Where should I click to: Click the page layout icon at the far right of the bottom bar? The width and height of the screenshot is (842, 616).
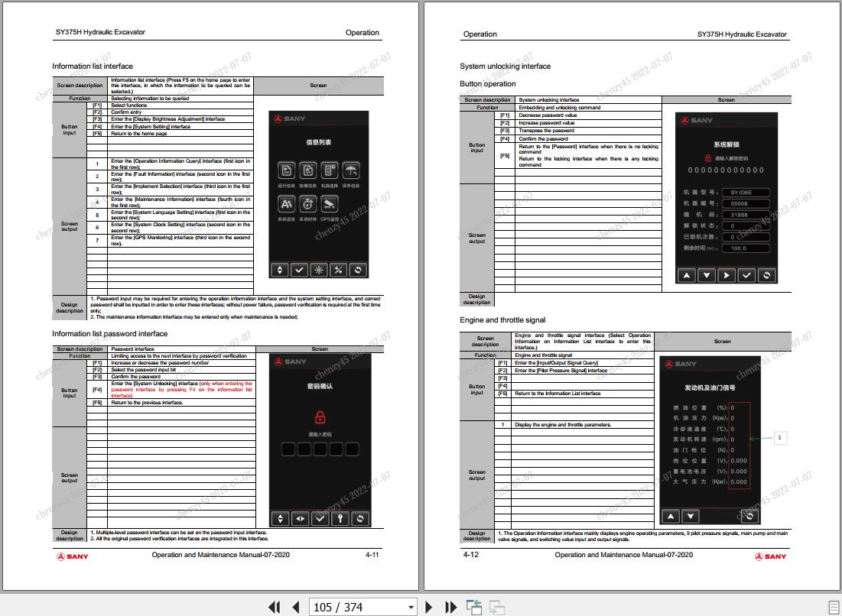point(834,607)
